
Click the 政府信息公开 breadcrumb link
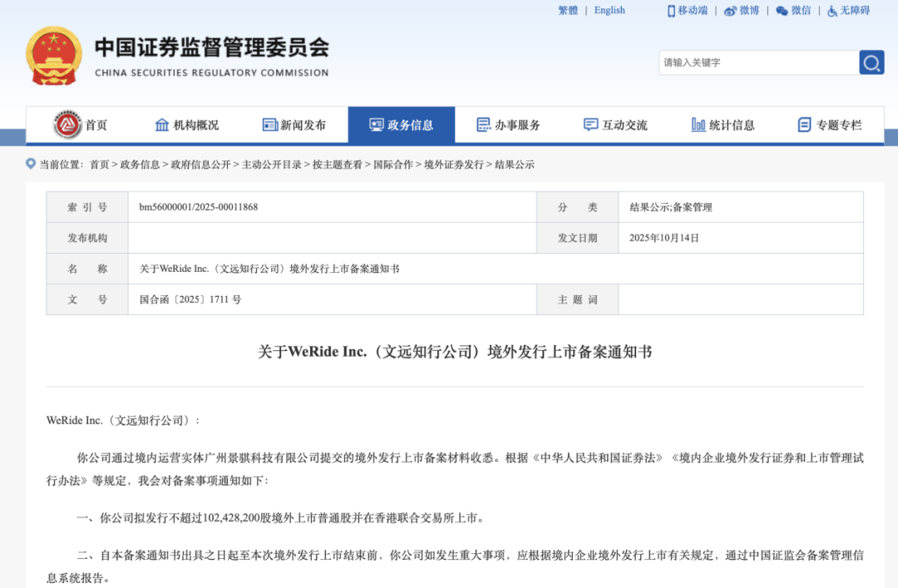200,165
